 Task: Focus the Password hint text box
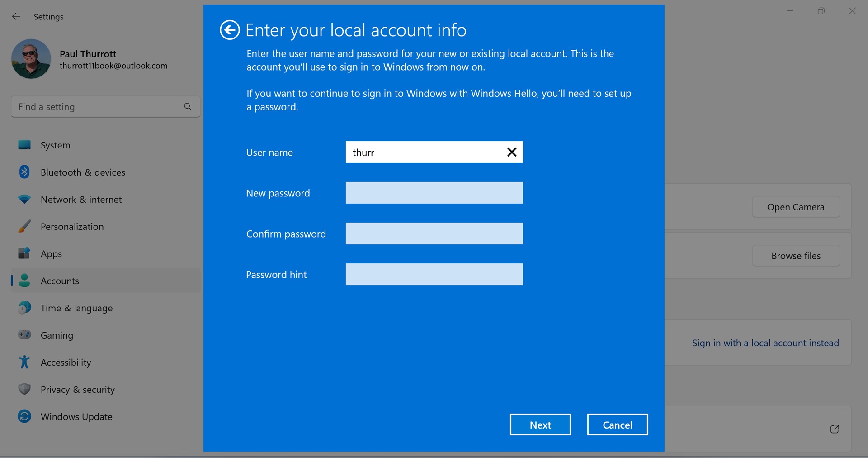[434, 274]
